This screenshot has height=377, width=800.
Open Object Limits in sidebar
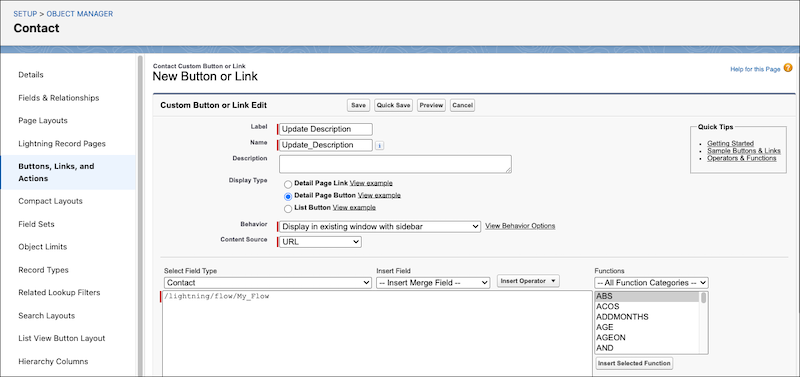click(42, 246)
